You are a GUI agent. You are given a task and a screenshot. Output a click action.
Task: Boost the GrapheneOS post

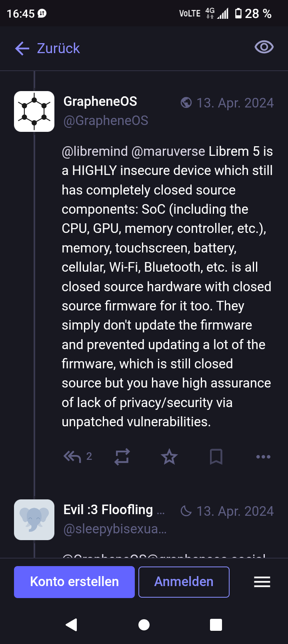pyautogui.click(x=122, y=457)
